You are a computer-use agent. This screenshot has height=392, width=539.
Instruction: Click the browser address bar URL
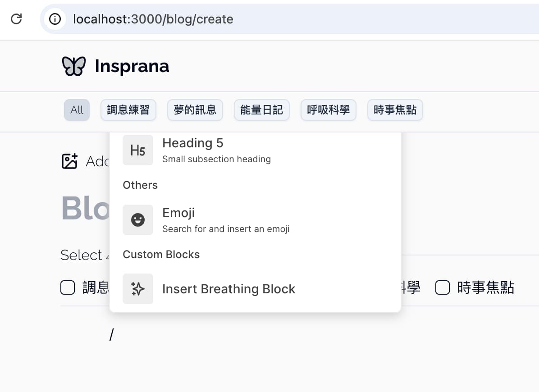click(x=153, y=19)
